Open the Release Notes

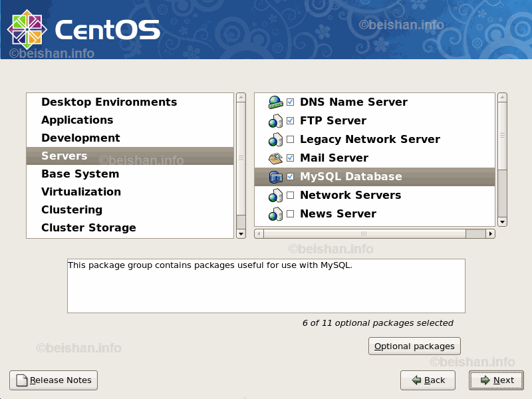(x=53, y=380)
